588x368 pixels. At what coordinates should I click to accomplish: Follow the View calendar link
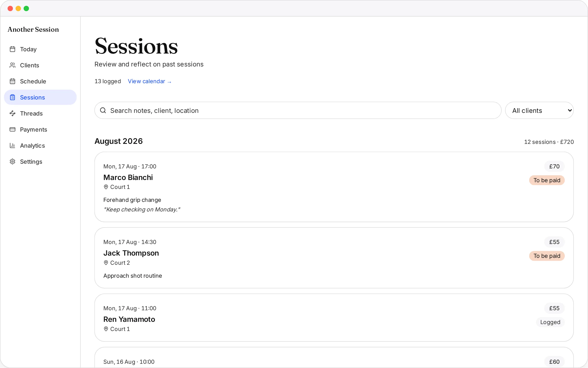pyautogui.click(x=150, y=81)
